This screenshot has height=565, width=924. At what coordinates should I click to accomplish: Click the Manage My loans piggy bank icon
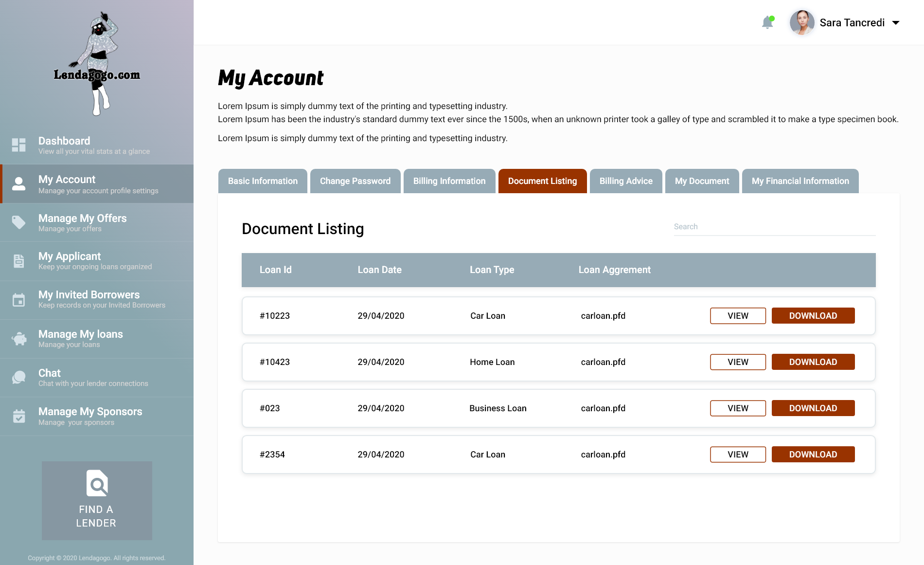[19, 339]
